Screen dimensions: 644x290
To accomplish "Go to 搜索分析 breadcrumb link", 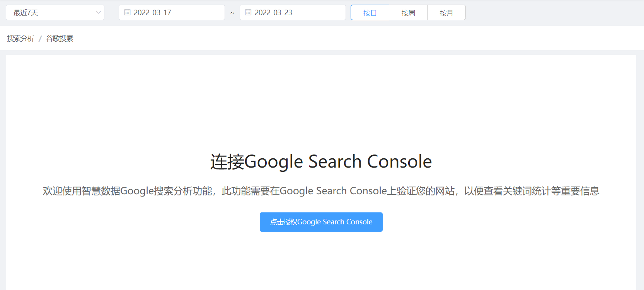I will 21,39.
